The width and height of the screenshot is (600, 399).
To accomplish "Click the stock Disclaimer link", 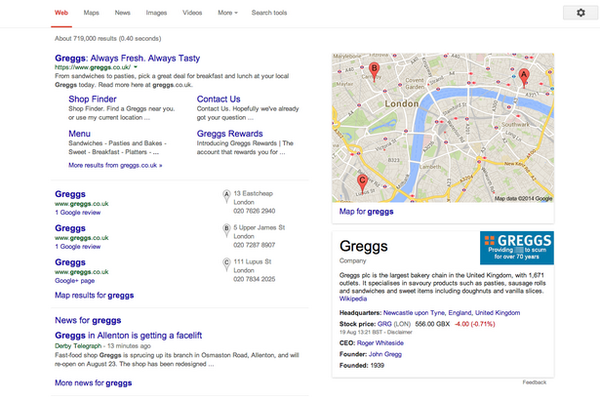I will (x=399, y=332).
